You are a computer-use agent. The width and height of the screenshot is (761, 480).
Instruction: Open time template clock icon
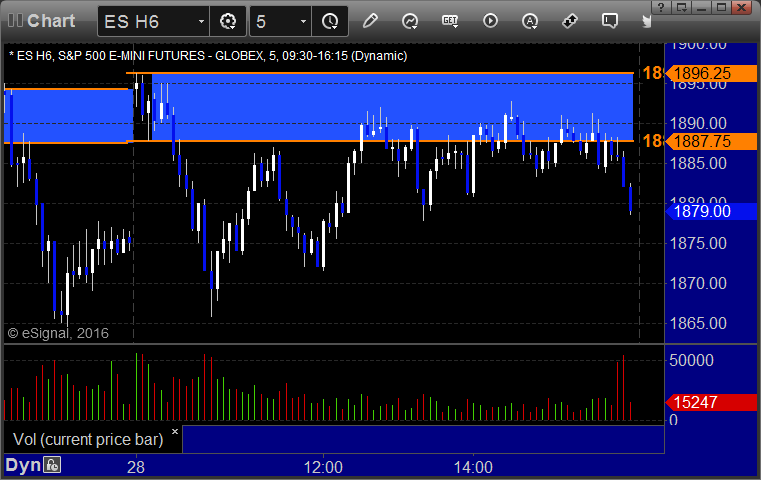coord(330,21)
